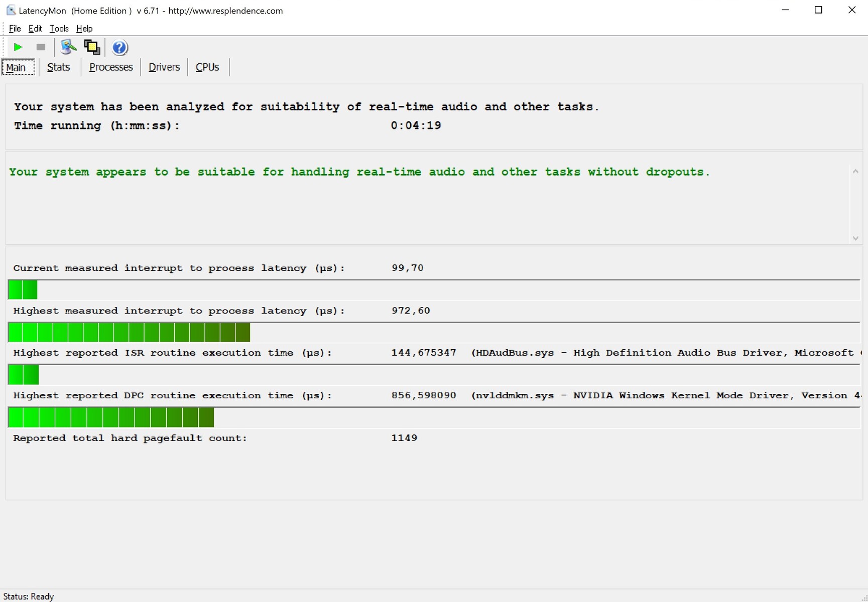The height and width of the screenshot is (602, 868).
Task: Open options via the computer-and-pen toolbar icon
Action: click(68, 47)
